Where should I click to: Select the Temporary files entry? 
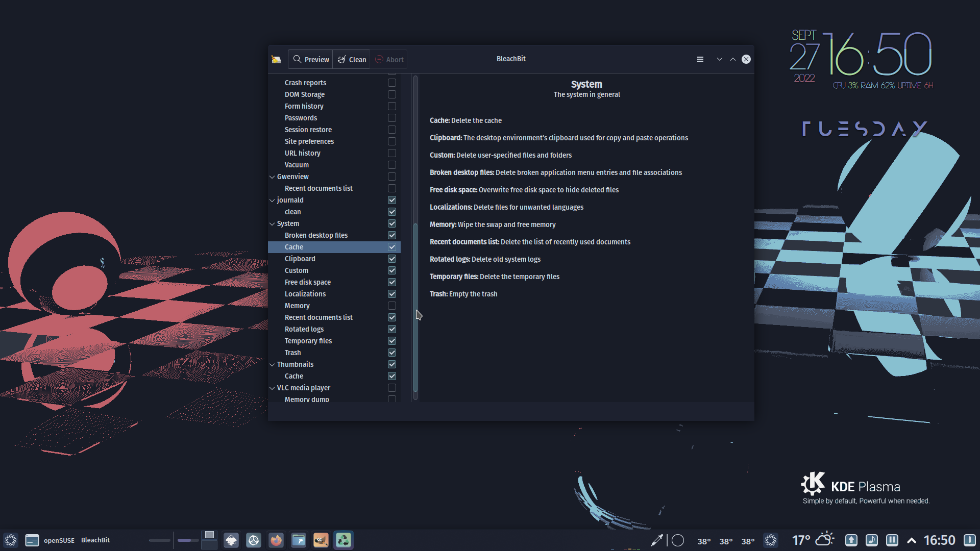point(334,341)
